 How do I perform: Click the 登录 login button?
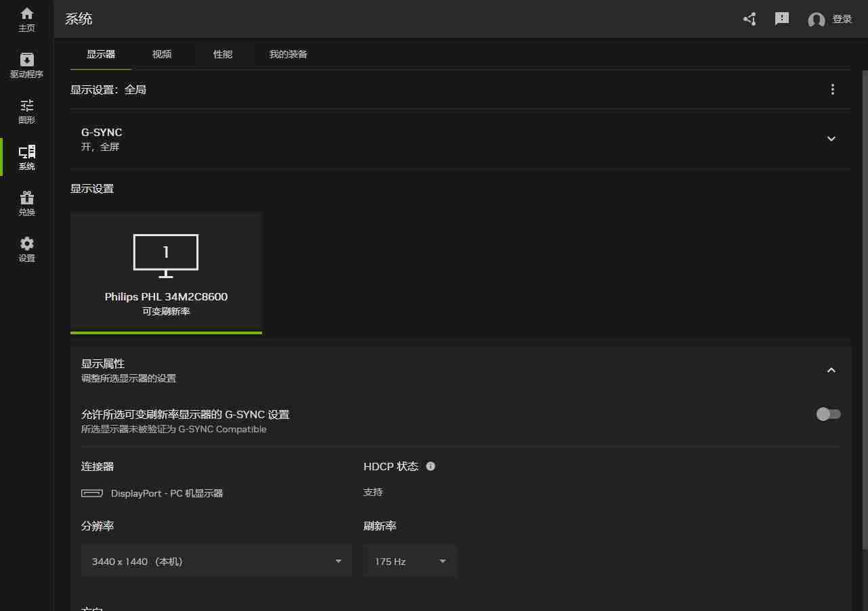(x=842, y=19)
